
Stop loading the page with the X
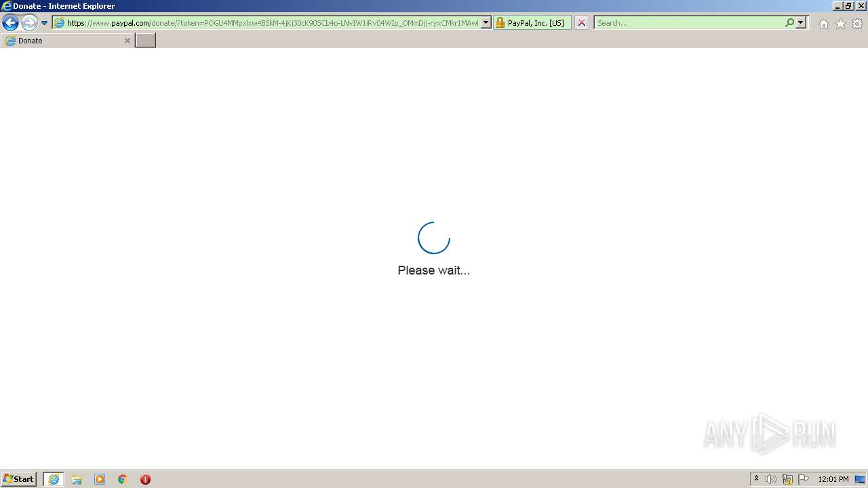[x=581, y=23]
